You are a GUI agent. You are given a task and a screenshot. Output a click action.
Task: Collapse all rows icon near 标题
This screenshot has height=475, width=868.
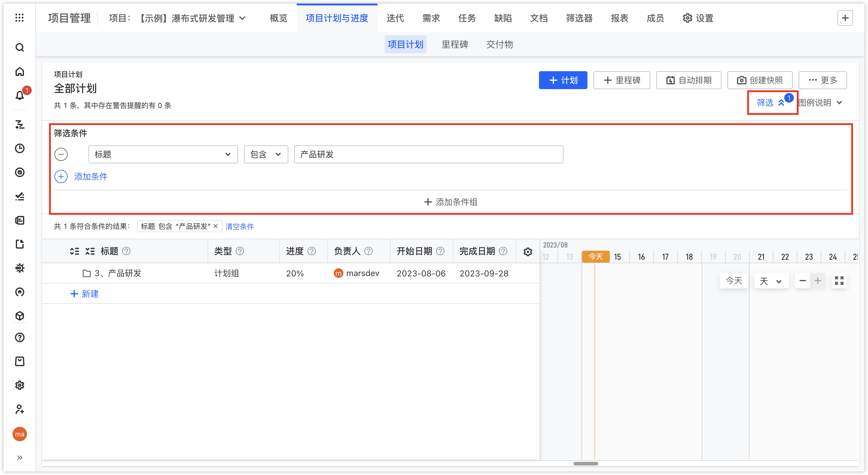(x=90, y=251)
